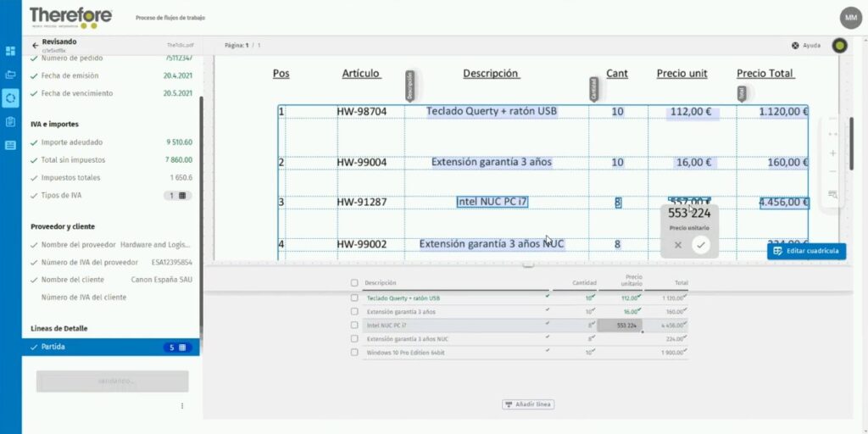Open the Partida line items badge
The height and width of the screenshot is (434, 868).
(178, 348)
